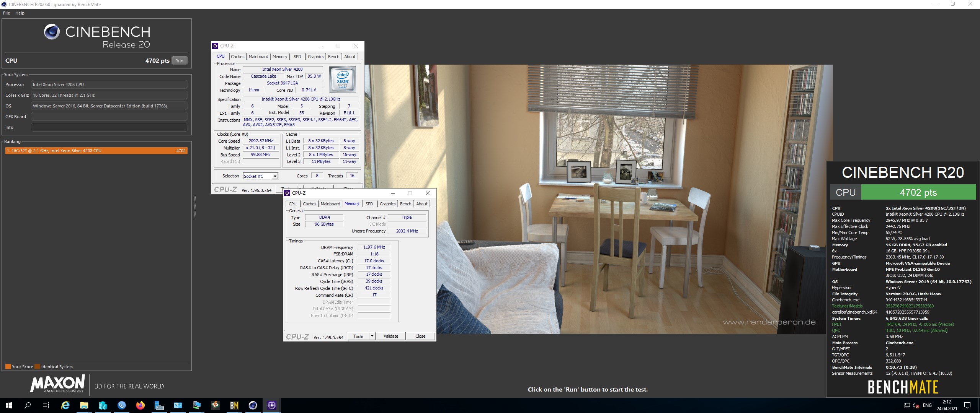Switch to CPU tab in front CPU-Z window
980x413 pixels.
click(x=292, y=204)
